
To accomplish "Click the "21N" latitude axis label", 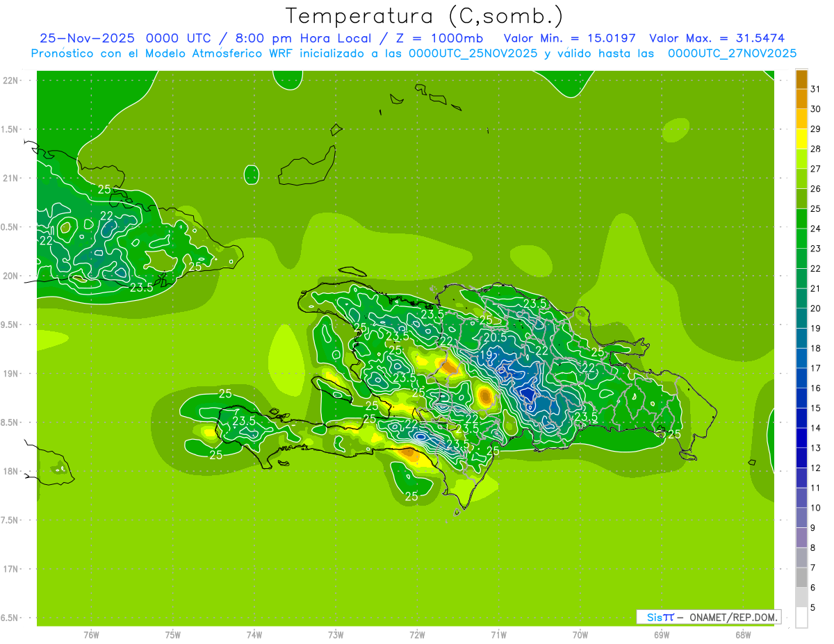I will pyautogui.click(x=10, y=179).
